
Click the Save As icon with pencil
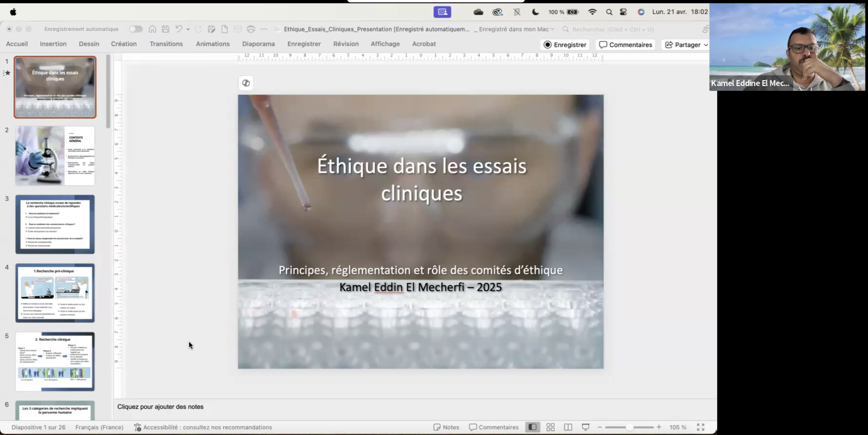point(212,29)
